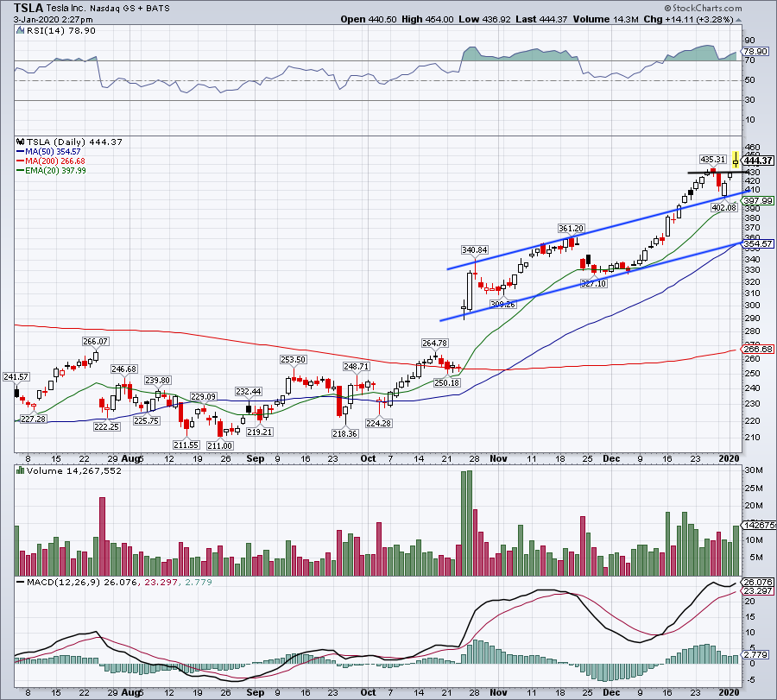Click the 264.78 price annotation
Viewport: 777px width, 700px height.
[434, 343]
